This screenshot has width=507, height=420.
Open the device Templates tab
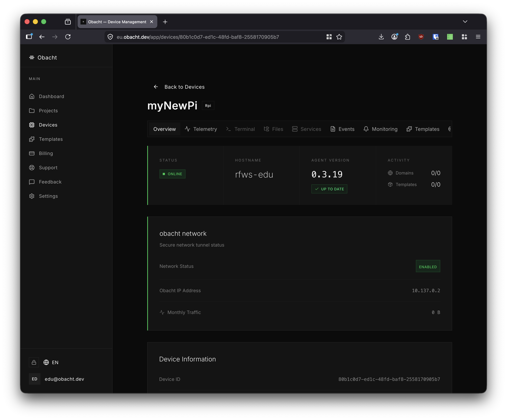point(423,129)
